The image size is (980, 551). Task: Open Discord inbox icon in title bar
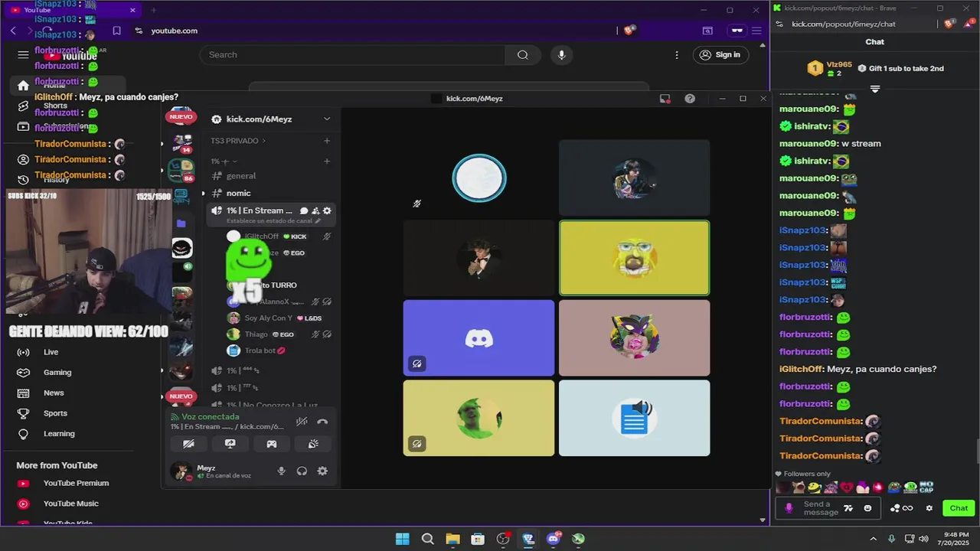point(665,99)
